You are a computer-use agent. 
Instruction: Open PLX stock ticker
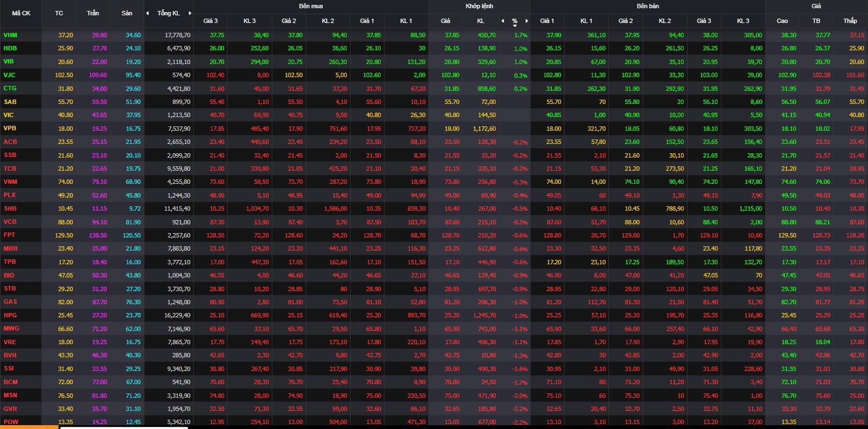tap(9, 195)
